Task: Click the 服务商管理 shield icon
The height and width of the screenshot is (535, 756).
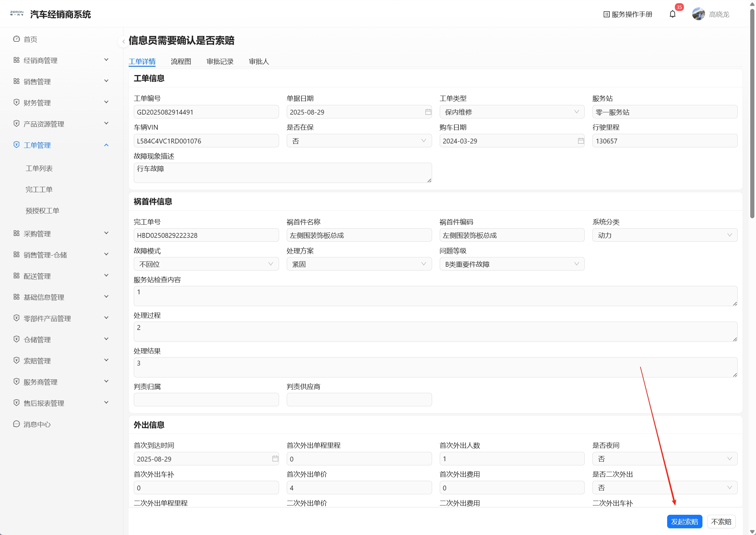Action: tap(16, 382)
